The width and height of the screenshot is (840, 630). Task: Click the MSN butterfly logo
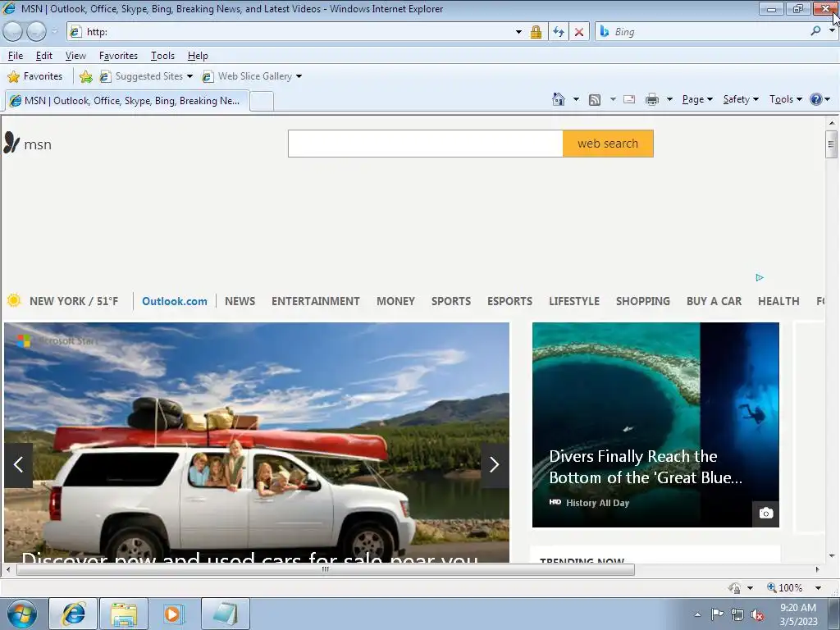[11, 143]
